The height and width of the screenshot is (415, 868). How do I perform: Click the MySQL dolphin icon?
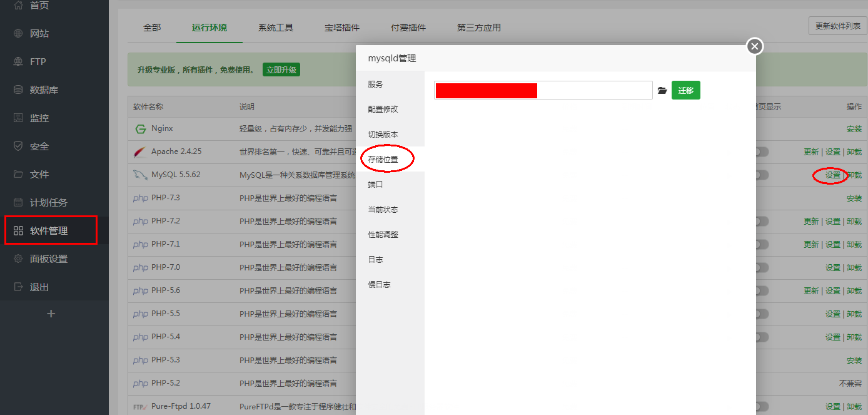click(140, 175)
